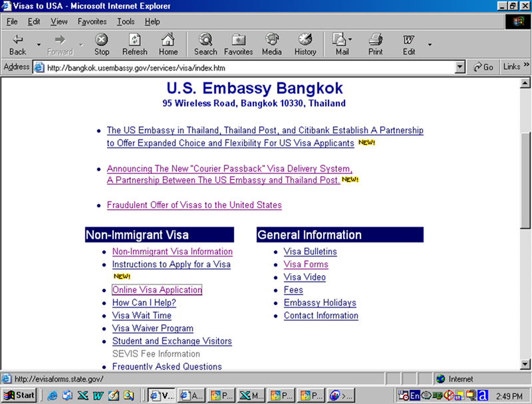Click the page icon in the address bar
Viewport: 532px width, 404px height.
pyautogui.click(x=39, y=68)
